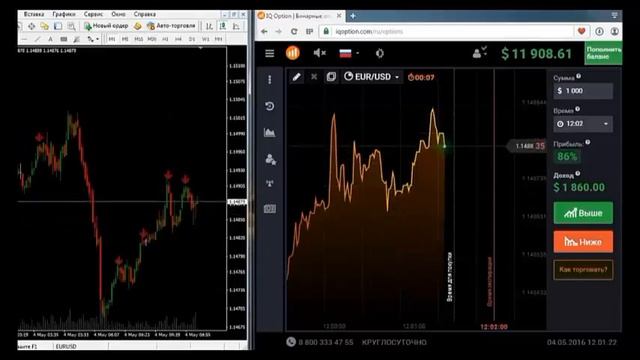Select the pencil drawing tool

pos(296,77)
